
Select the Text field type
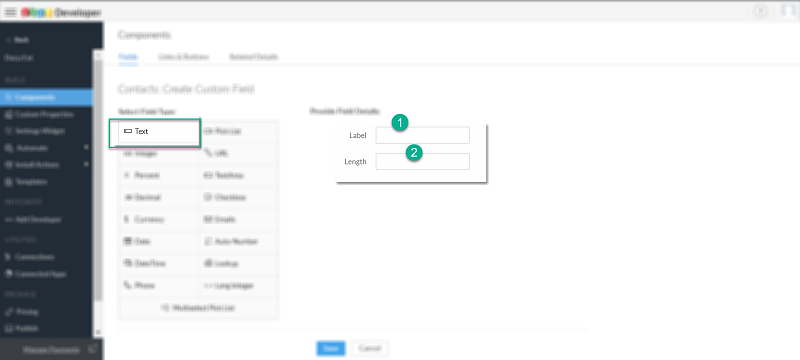[159, 132]
